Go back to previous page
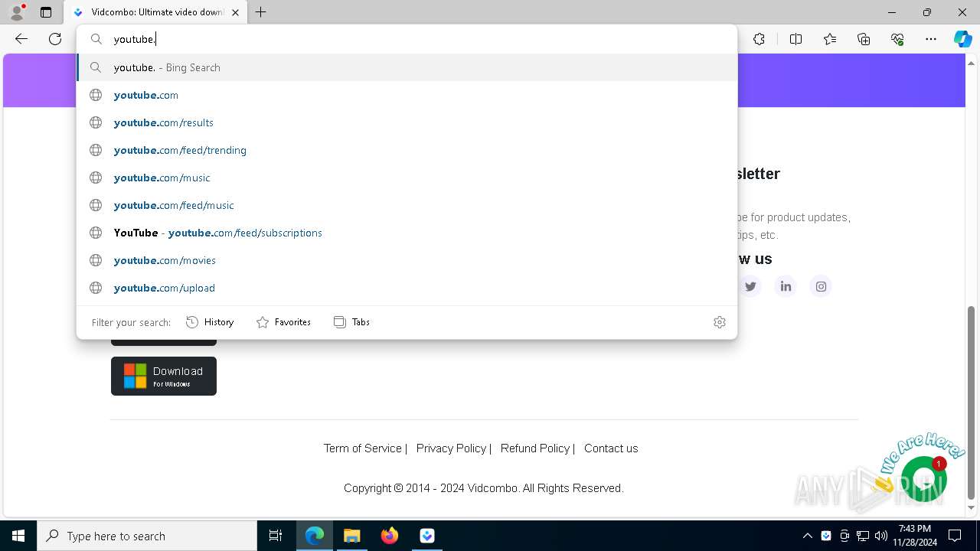This screenshot has height=551, width=980. click(21, 39)
